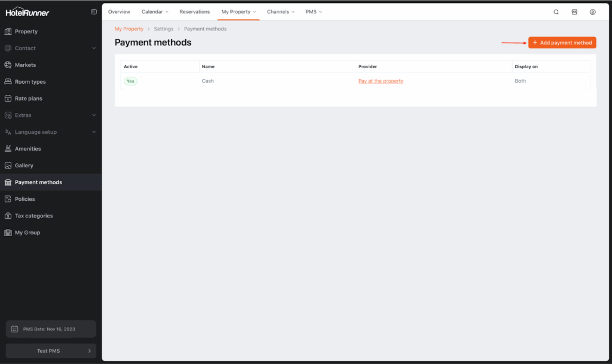Click the Markets globe icon in sidebar
Image resolution: width=612 pixels, height=364 pixels.
[x=8, y=65]
